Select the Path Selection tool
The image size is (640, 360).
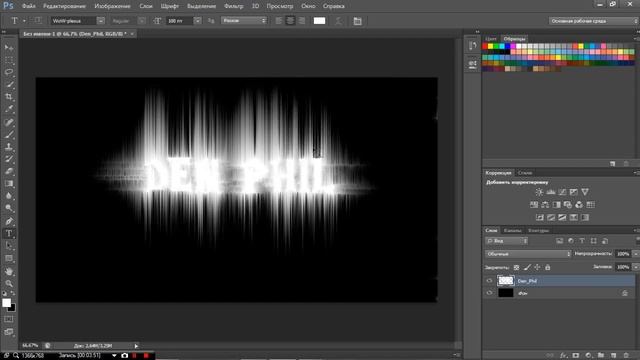click(x=9, y=246)
